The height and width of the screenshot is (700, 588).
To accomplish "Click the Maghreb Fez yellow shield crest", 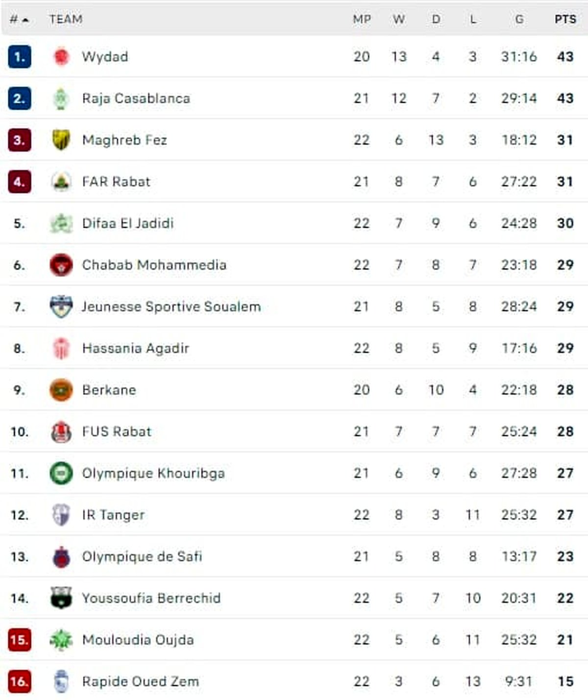I will point(61,140).
